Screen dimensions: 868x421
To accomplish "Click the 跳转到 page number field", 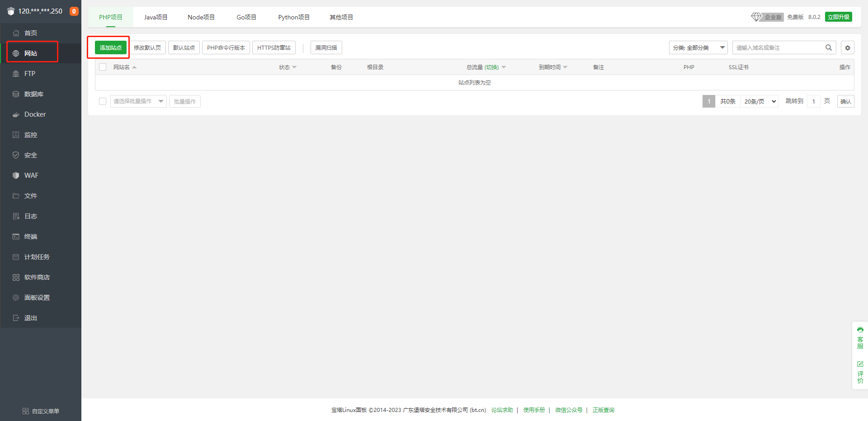I will pos(814,101).
